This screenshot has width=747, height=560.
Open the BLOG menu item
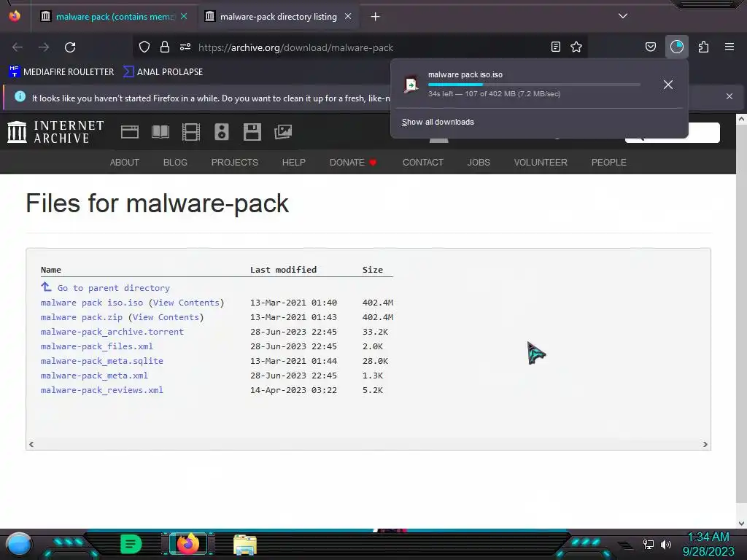(175, 163)
